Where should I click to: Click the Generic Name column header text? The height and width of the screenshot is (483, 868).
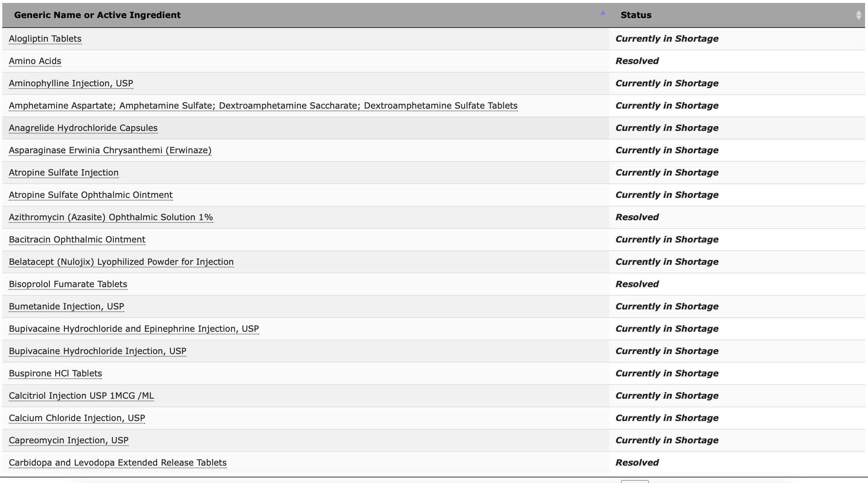tap(97, 15)
